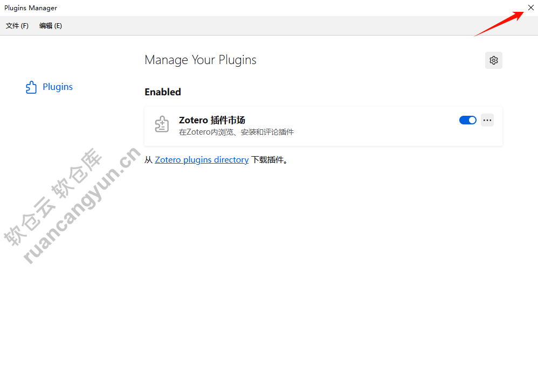Click the Enabled section heading
Viewport: 538px width, 392px height.
(x=163, y=92)
